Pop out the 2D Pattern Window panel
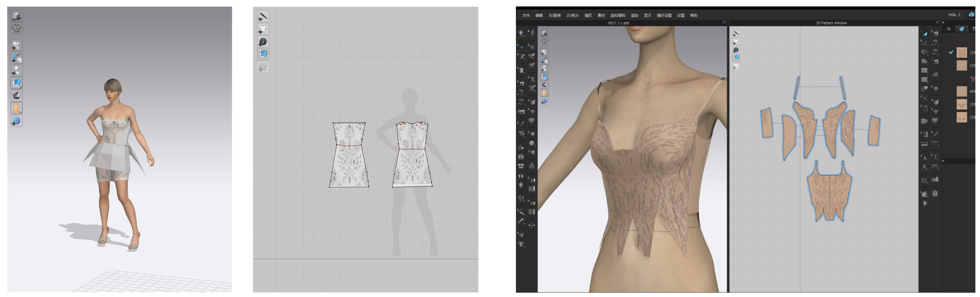The image size is (980, 297). click(937, 22)
